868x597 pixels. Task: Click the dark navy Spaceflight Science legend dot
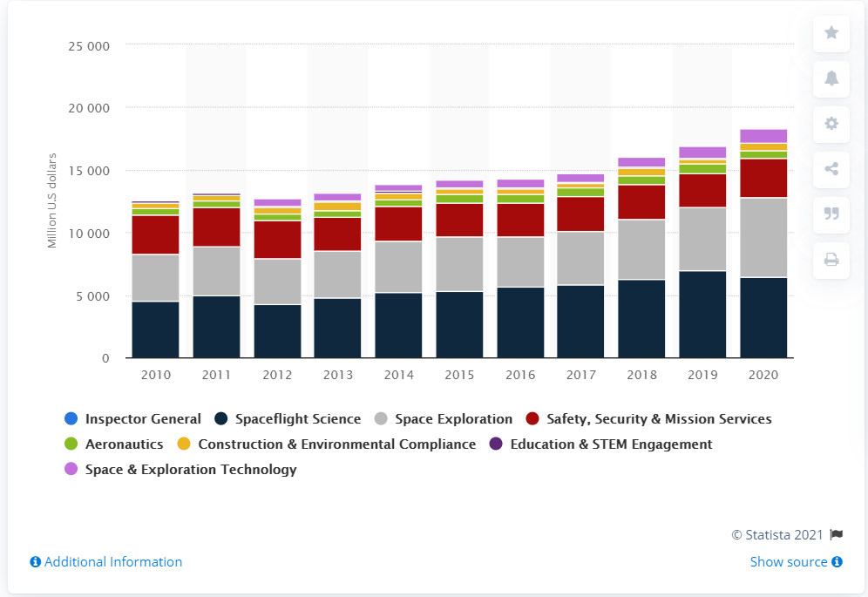point(220,418)
